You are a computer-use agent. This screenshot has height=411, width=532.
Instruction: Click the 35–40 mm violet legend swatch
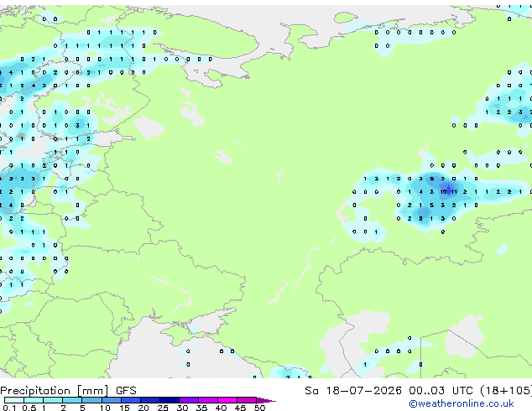(207, 400)
